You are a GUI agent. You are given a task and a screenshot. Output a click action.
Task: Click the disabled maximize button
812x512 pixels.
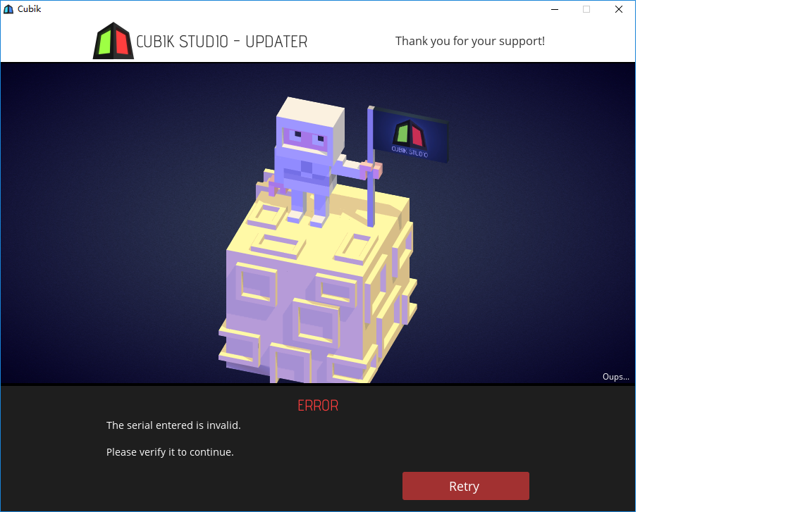tap(586, 9)
